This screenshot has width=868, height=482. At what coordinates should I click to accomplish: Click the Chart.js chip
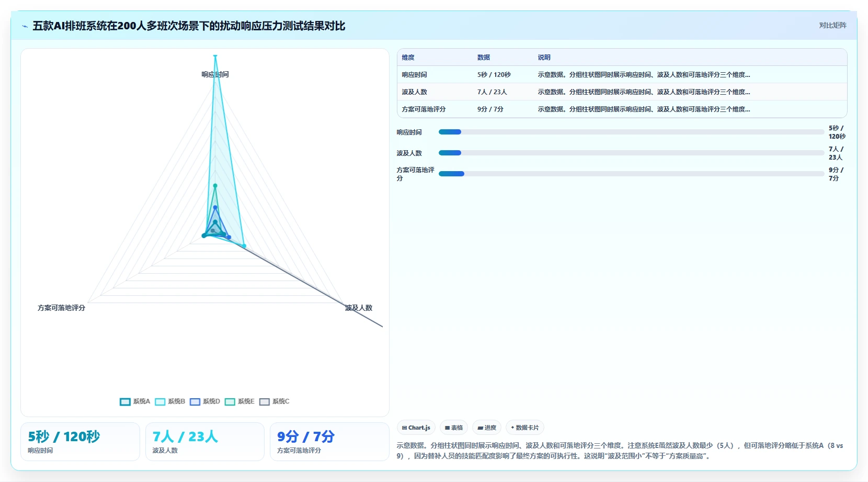click(416, 428)
